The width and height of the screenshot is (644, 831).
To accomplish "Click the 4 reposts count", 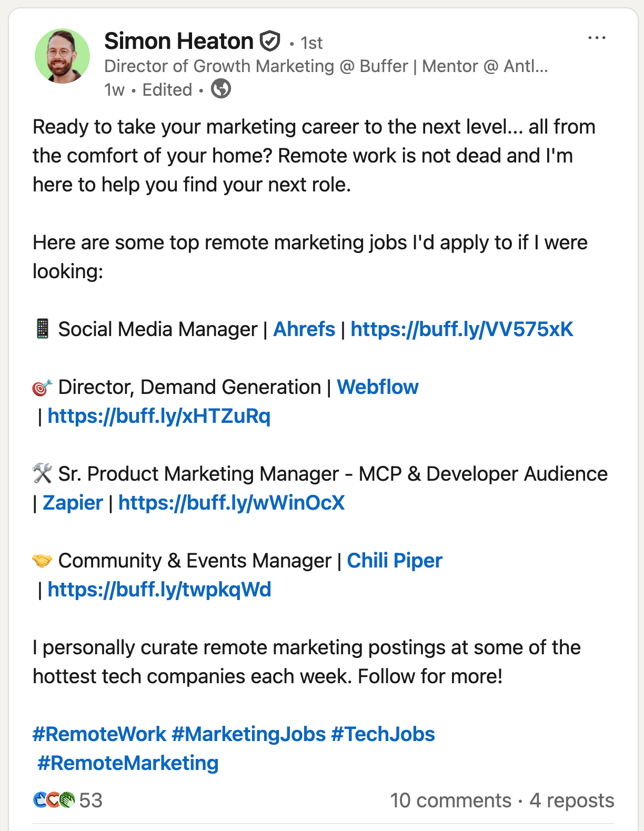I will tap(571, 800).
